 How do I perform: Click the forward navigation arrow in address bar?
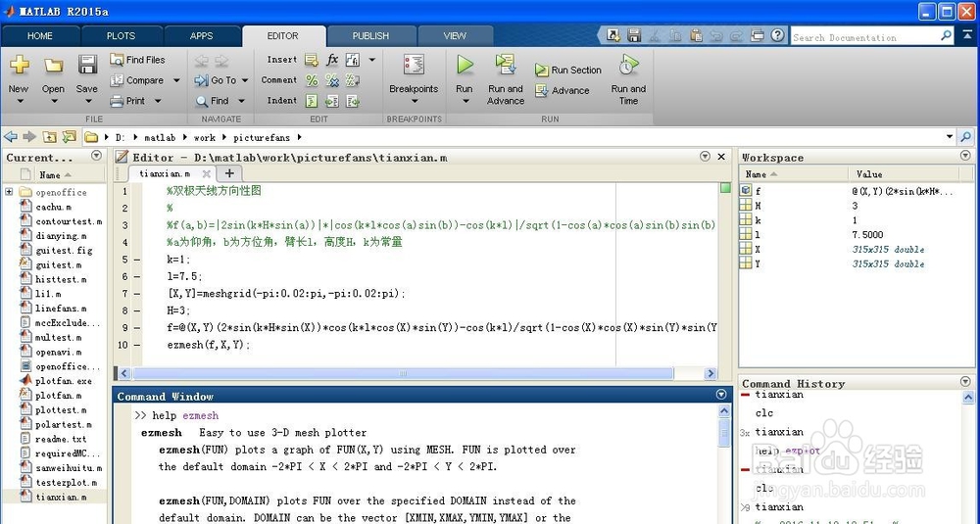point(29,137)
